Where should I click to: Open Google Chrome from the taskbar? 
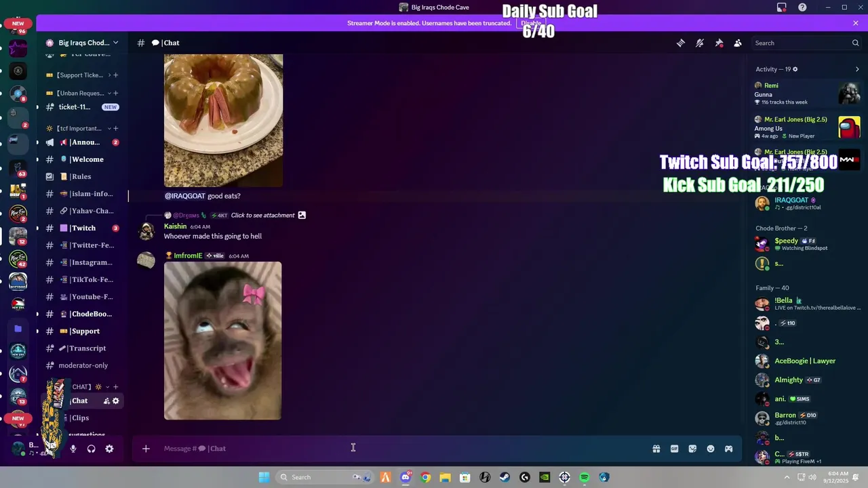(425, 477)
